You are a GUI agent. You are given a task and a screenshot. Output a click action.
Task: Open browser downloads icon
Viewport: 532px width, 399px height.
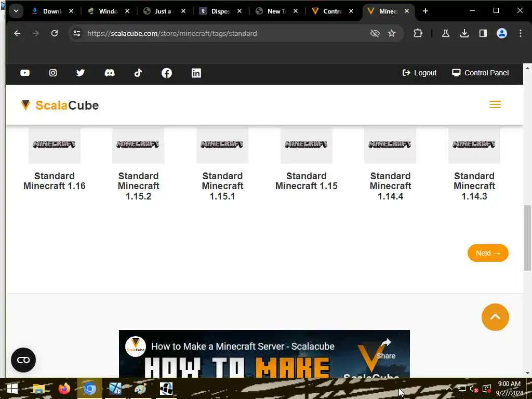[x=464, y=33]
